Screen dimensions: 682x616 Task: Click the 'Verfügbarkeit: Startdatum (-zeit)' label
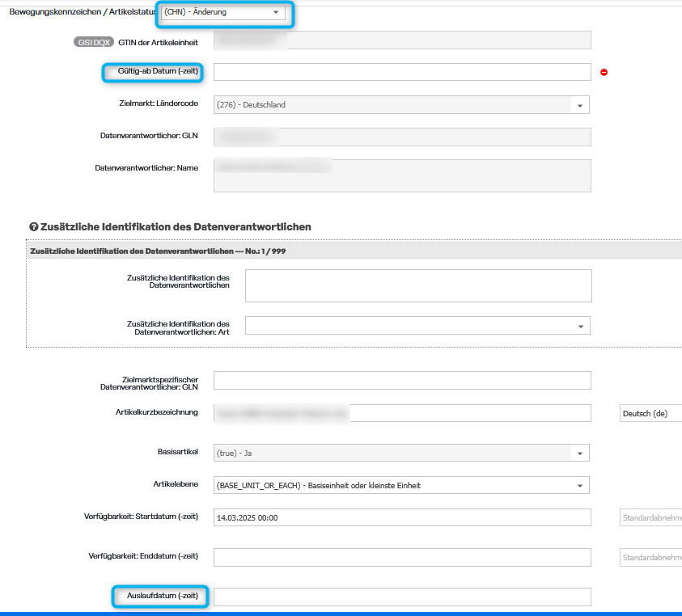(141, 517)
